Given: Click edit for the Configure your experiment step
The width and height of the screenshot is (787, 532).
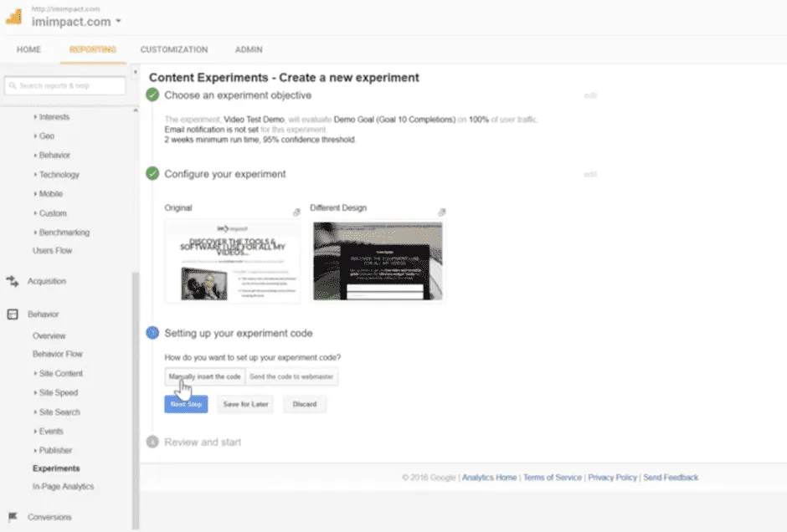Looking at the screenshot, I should click(590, 174).
